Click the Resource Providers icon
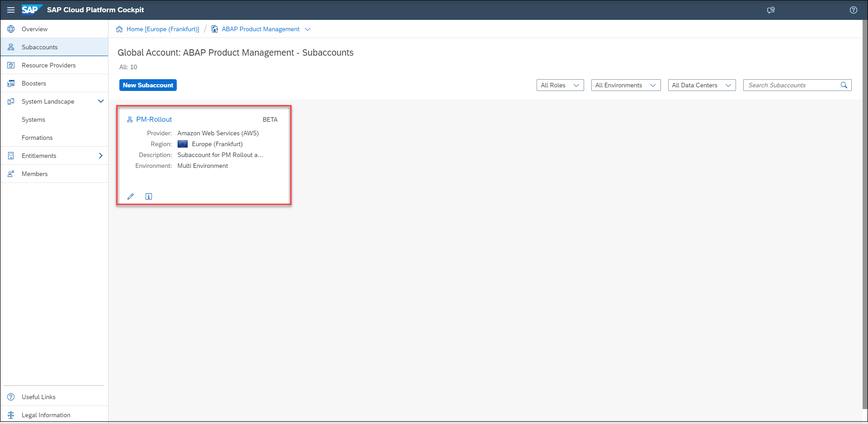Screen dimensions: 868x424 (x=11, y=65)
